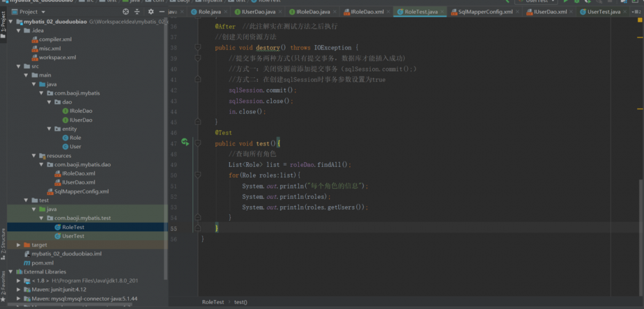The image size is (644, 309).
Task: Click the RoleTest breadcrumb at the bottom
Action: [213, 302]
